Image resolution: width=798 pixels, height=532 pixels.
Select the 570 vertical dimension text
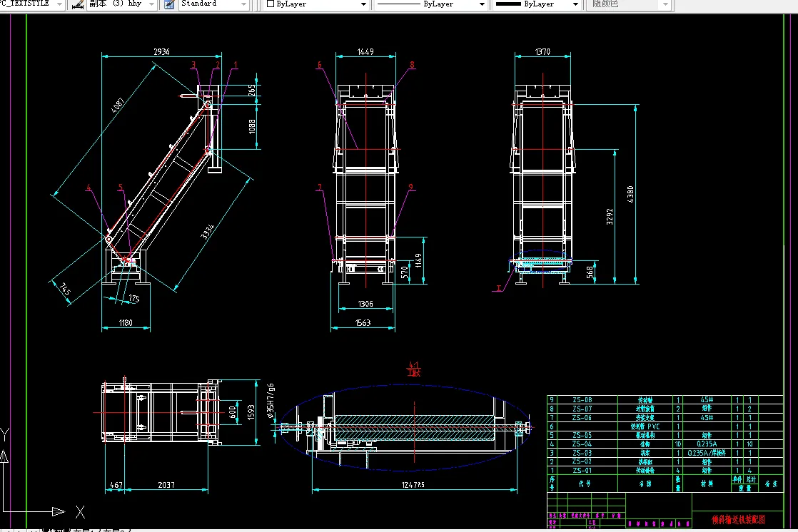coord(405,272)
